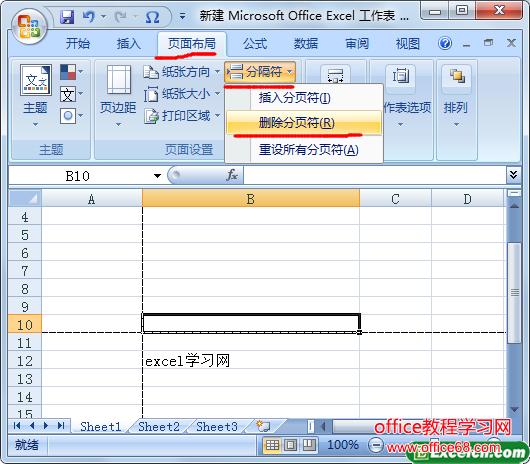Viewport: 530px width, 464px height.
Task: Switch to the Review (审阅) tab
Action: pyautogui.click(x=357, y=44)
